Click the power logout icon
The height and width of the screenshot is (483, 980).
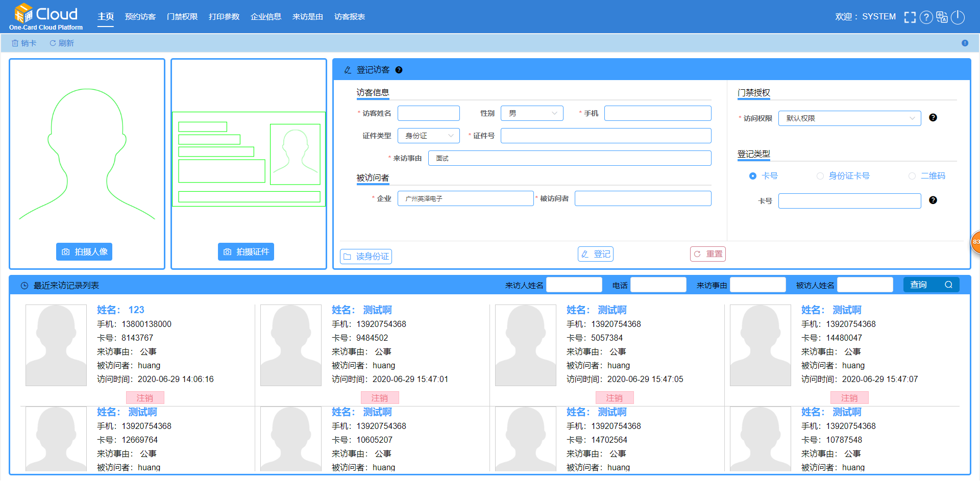coord(958,17)
